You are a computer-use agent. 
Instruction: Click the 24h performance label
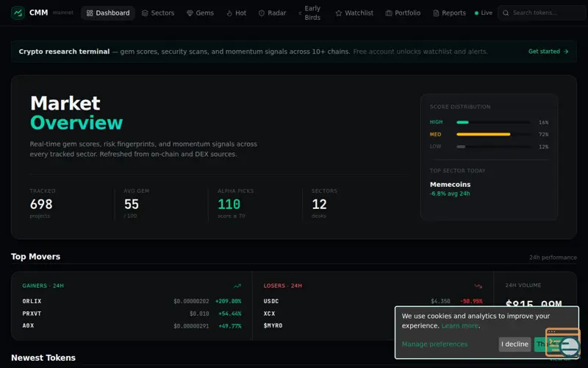(553, 258)
